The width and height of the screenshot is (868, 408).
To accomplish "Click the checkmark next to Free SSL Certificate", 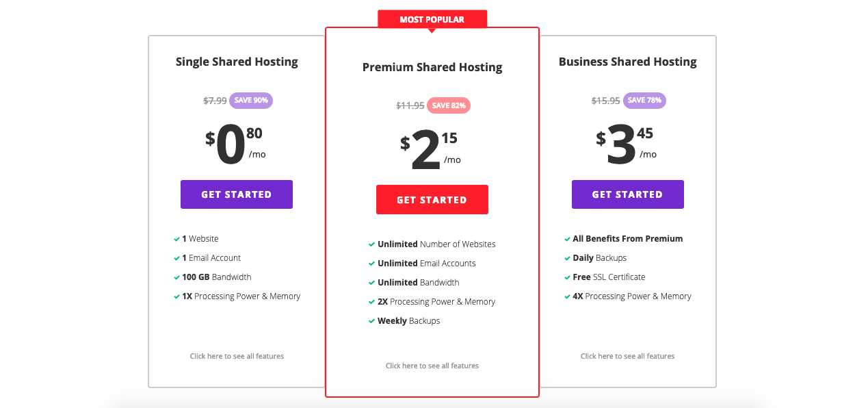I will (x=567, y=277).
